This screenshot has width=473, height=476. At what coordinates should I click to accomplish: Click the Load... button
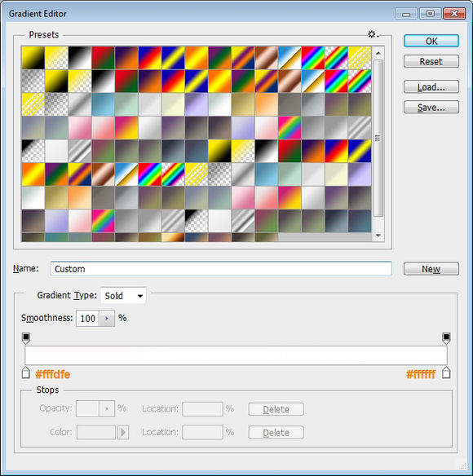pos(431,87)
